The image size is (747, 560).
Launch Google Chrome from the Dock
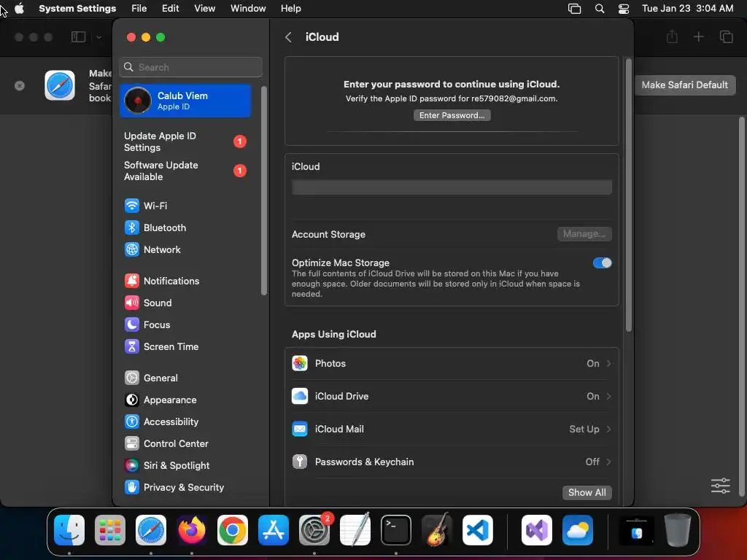(233, 530)
